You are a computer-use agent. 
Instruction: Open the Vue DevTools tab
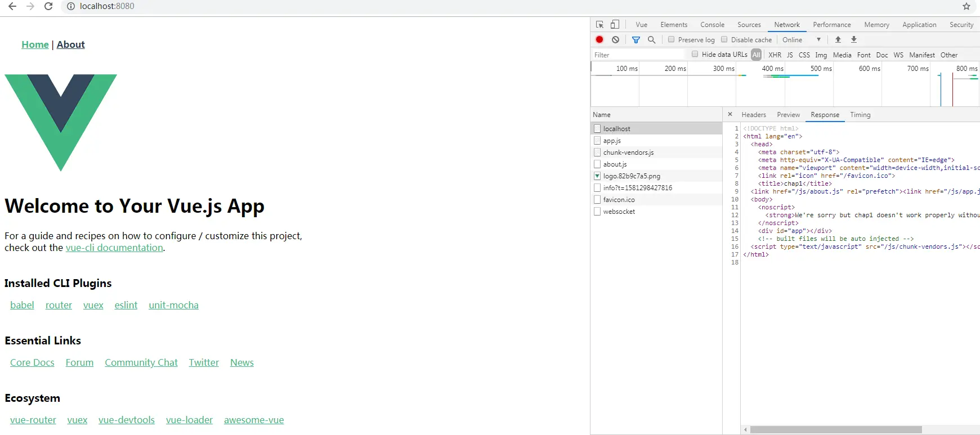642,25
